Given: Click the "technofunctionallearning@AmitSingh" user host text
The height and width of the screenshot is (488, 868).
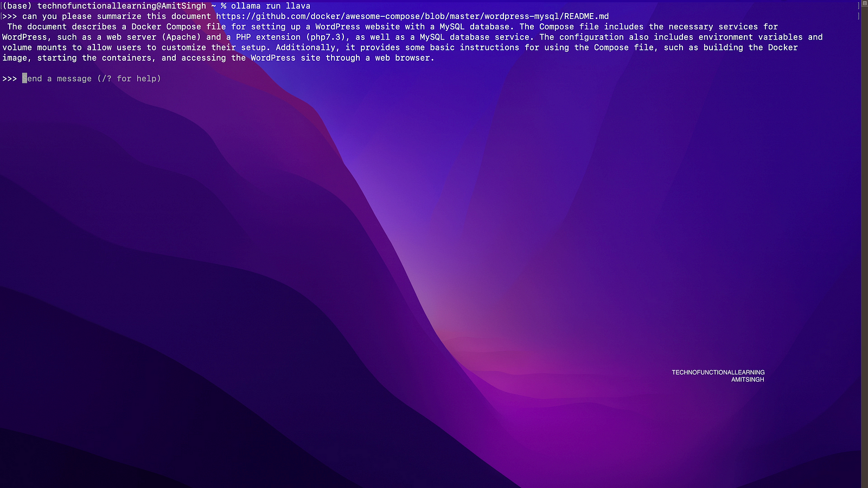Looking at the screenshot, I should [122, 6].
